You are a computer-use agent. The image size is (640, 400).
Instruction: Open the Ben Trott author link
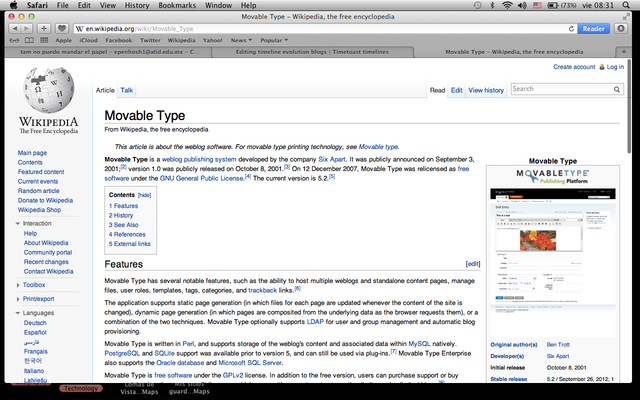tap(558, 345)
